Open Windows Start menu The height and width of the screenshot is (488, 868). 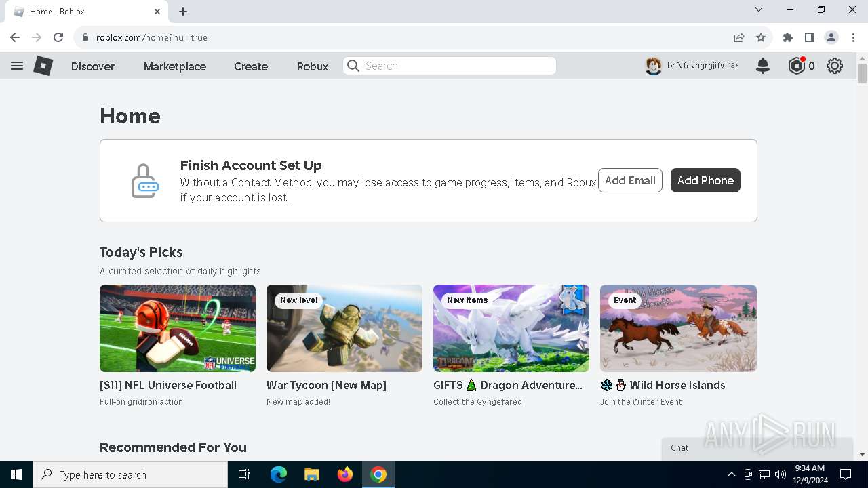(x=16, y=474)
